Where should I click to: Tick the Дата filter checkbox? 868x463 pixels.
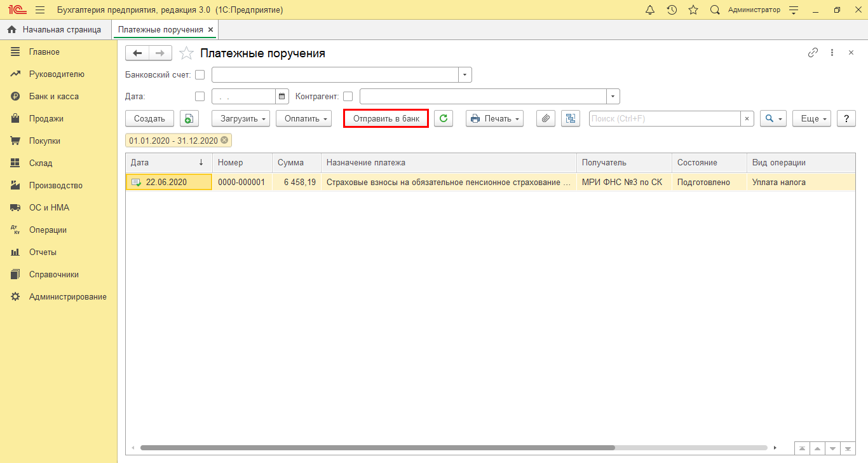coord(200,97)
